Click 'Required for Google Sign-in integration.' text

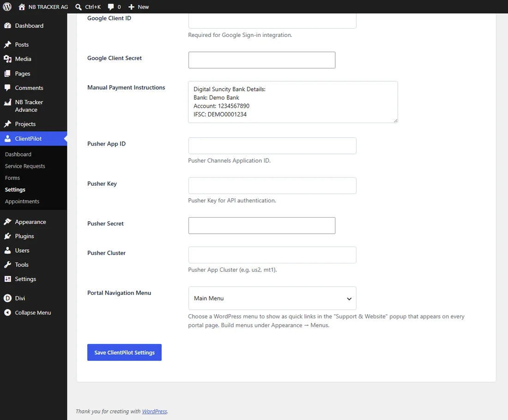(x=240, y=35)
